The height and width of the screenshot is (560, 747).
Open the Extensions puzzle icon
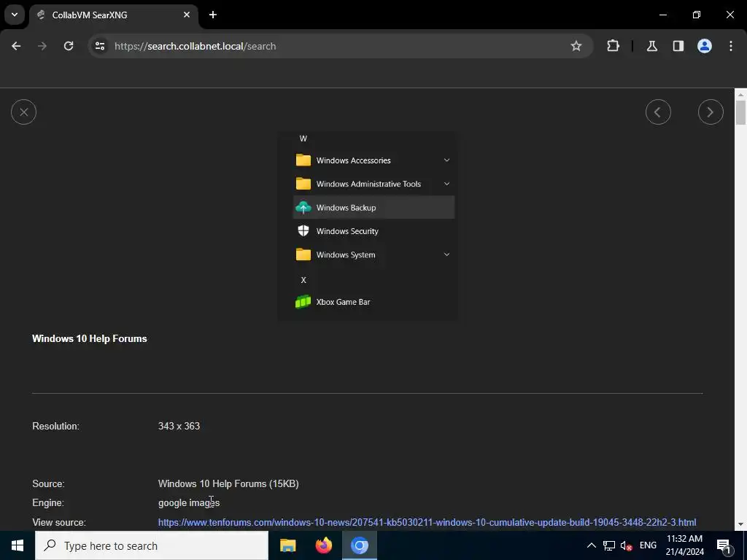point(613,46)
